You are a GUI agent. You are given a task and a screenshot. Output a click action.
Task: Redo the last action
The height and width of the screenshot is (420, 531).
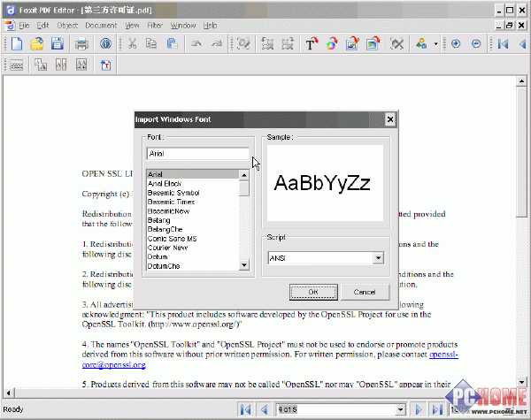pyautogui.click(x=217, y=44)
